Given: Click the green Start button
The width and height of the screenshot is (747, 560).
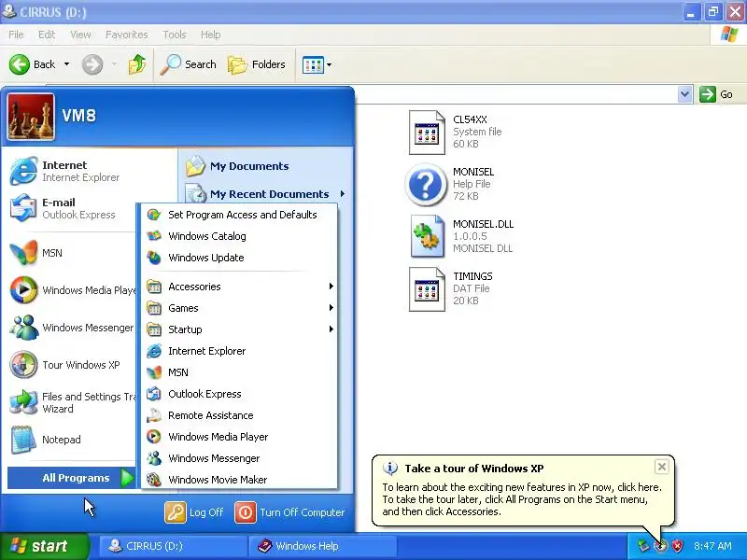Looking at the screenshot, I should 44,546.
